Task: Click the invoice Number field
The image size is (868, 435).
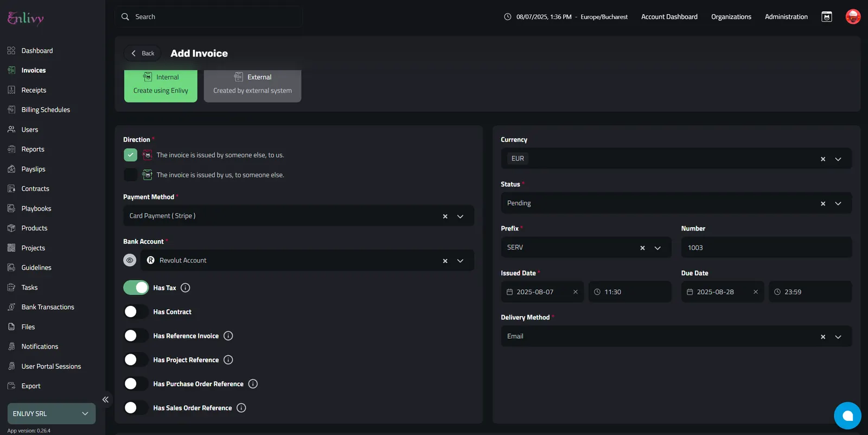Action: tap(767, 247)
